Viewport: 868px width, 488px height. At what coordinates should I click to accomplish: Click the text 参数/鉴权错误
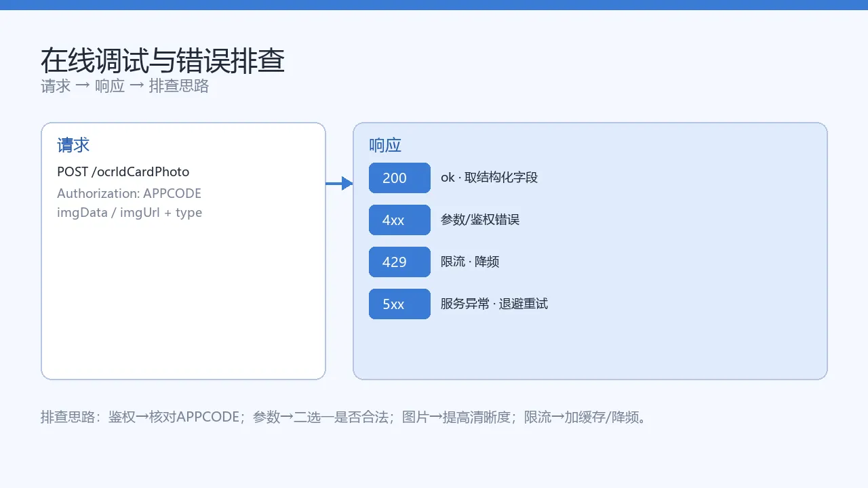tap(480, 220)
